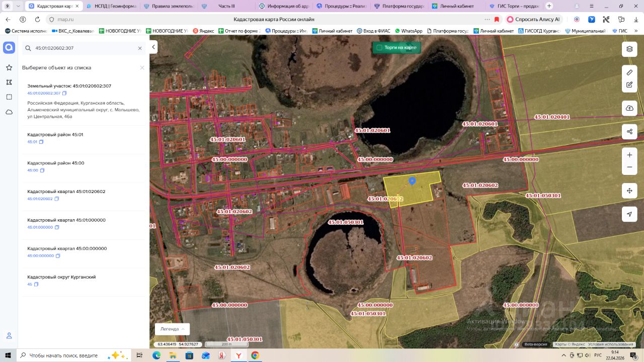Copy cadastral quarter number 45:01:020602
This screenshot has width=644, height=362.
[56, 199]
